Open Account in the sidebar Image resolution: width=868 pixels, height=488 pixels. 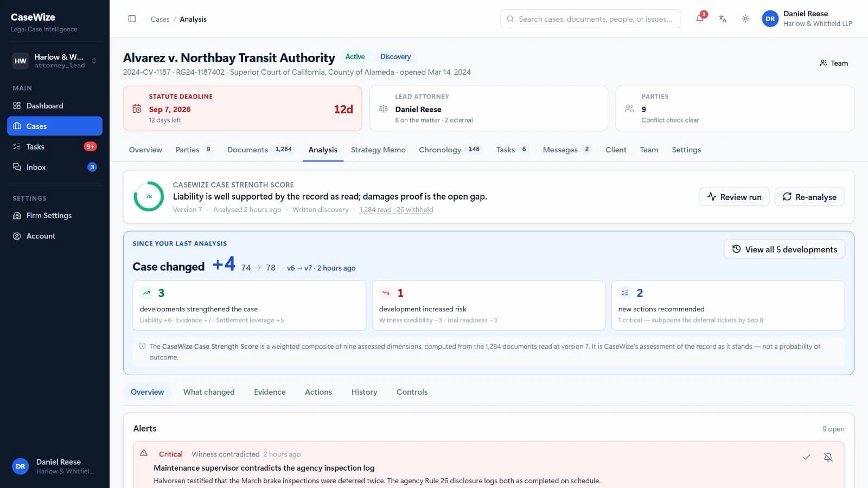coord(55,236)
